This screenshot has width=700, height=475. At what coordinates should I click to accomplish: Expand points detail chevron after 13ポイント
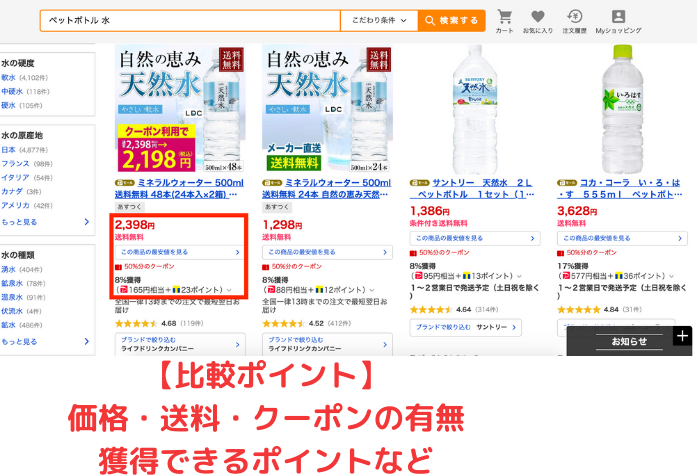click(x=519, y=276)
